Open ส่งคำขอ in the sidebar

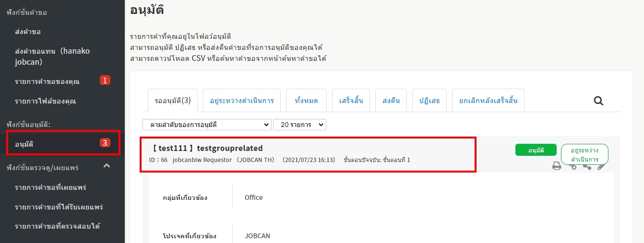[28, 32]
